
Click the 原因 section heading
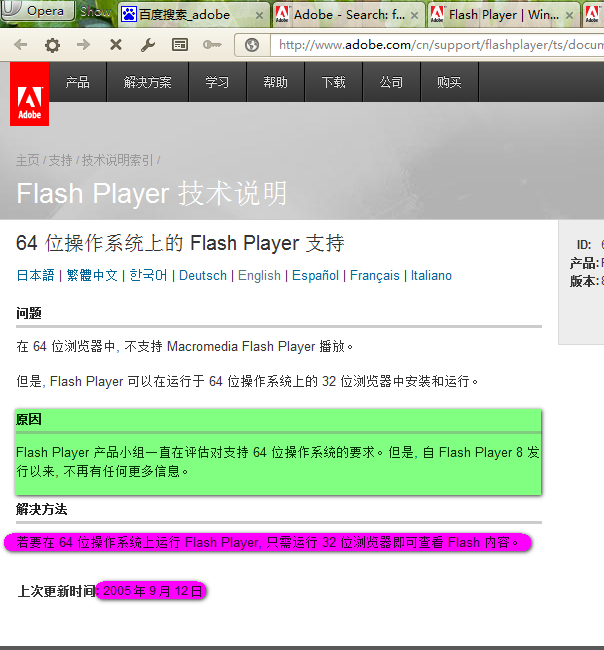coord(29,420)
